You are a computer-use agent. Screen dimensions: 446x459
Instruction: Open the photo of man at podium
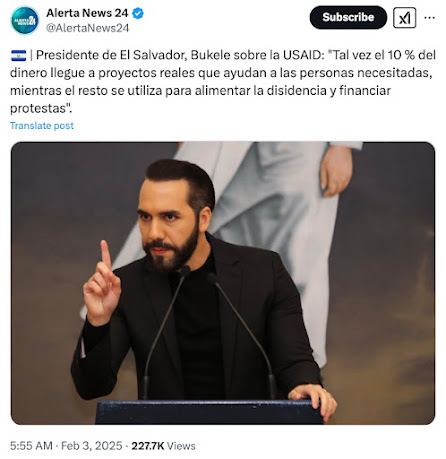pyautogui.click(x=223, y=283)
